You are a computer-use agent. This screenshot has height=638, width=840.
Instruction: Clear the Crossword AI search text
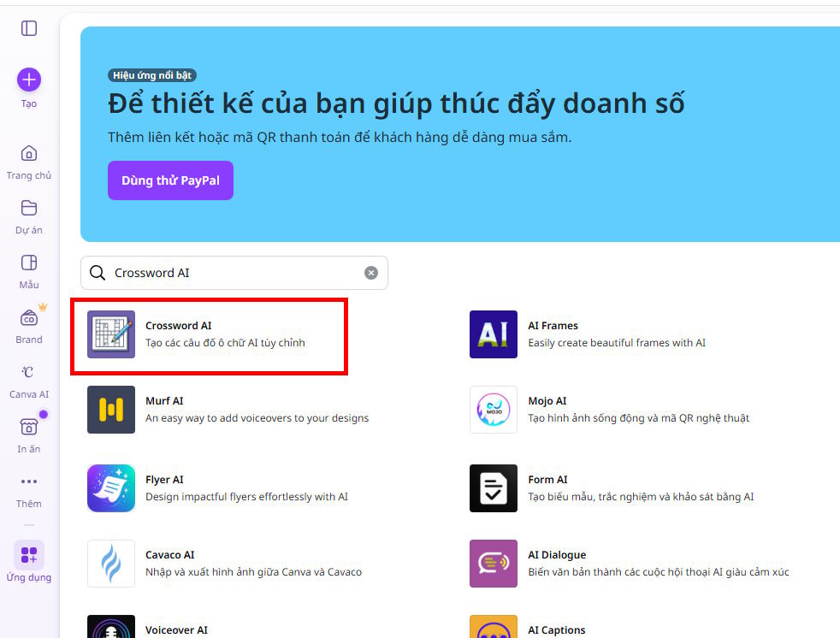(370, 273)
